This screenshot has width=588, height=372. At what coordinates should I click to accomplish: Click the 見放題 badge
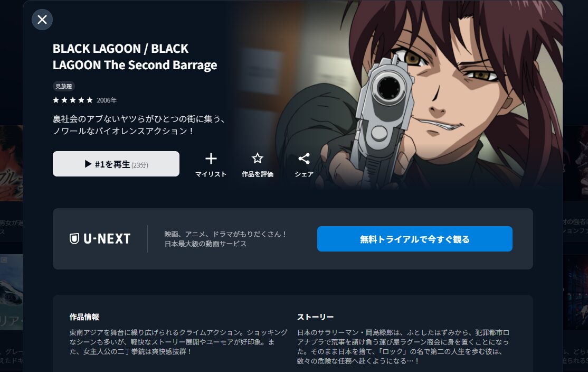coord(64,86)
